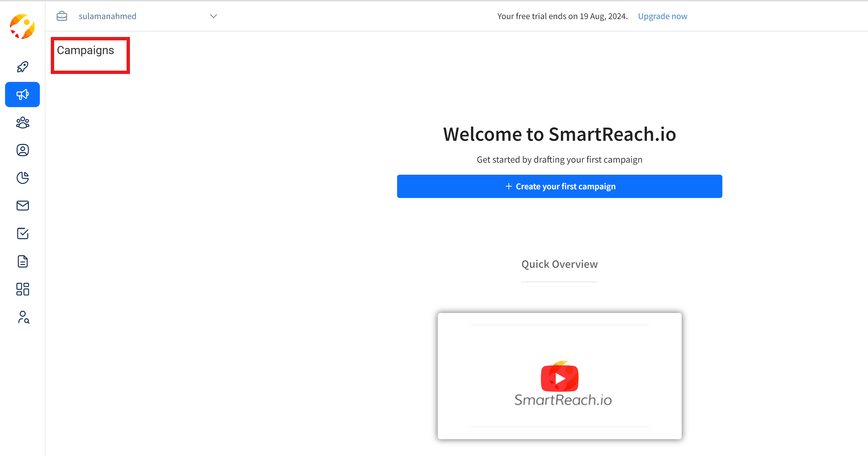Screen dimensions: 868x456
Task: Click the SmartReach rocket logo
Action: [22, 26]
